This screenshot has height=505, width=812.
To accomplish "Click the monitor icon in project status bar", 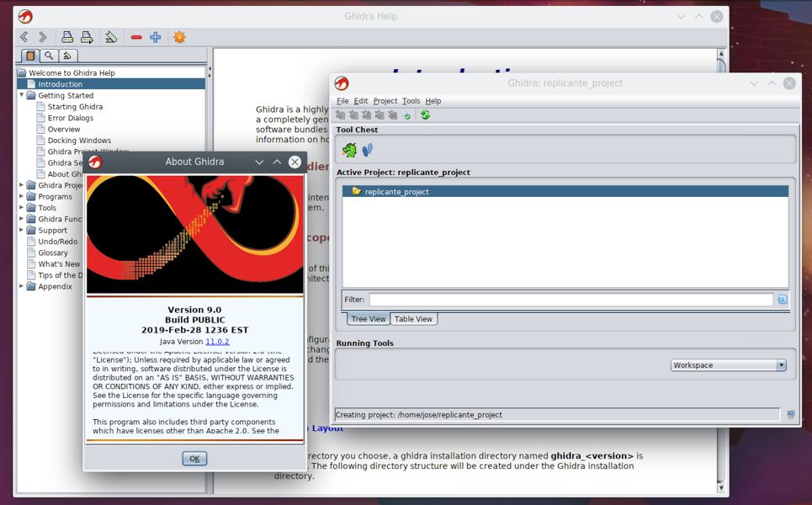I will click(x=791, y=414).
